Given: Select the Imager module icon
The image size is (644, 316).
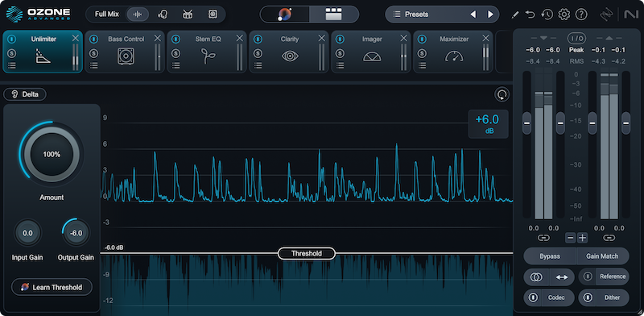Looking at the screenshot, I should point(372,56).
